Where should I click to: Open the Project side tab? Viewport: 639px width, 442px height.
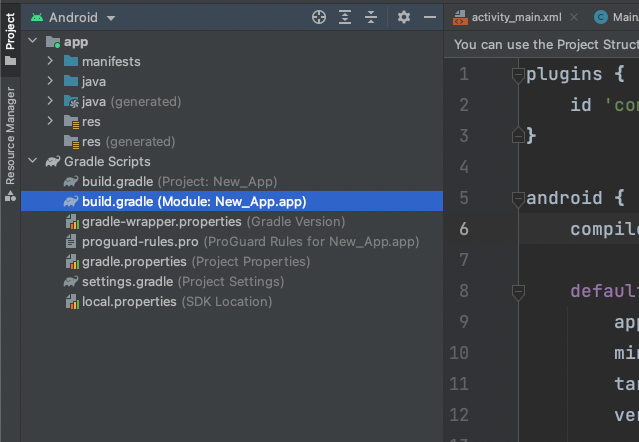(10, 39)
